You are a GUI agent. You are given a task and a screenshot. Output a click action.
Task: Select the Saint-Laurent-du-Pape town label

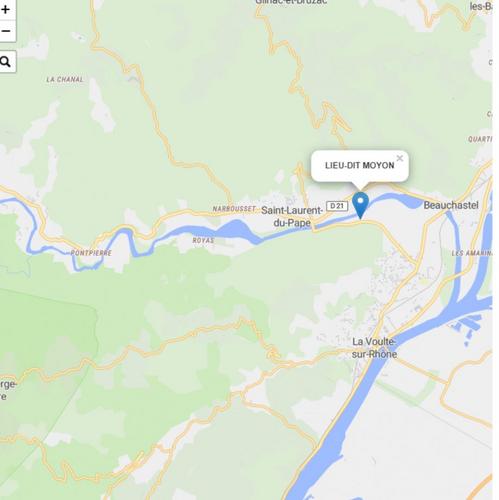pyautogui.click(x=292, y=216)
